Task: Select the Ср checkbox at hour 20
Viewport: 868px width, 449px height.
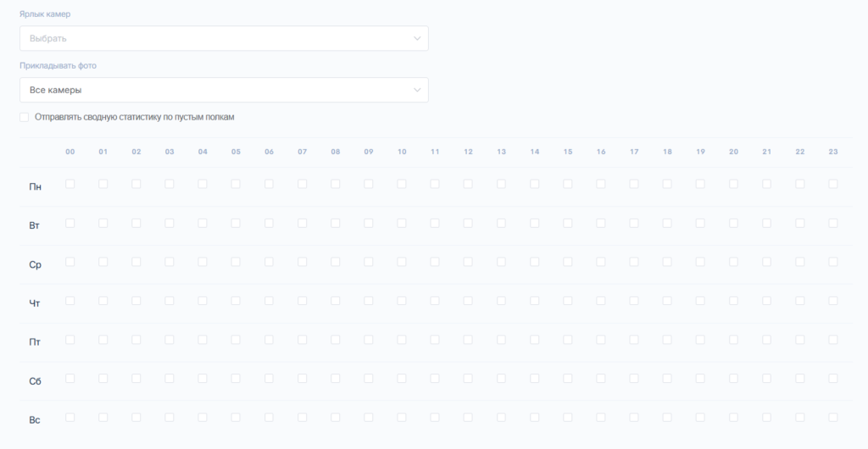Action: [x=733, y=262]
